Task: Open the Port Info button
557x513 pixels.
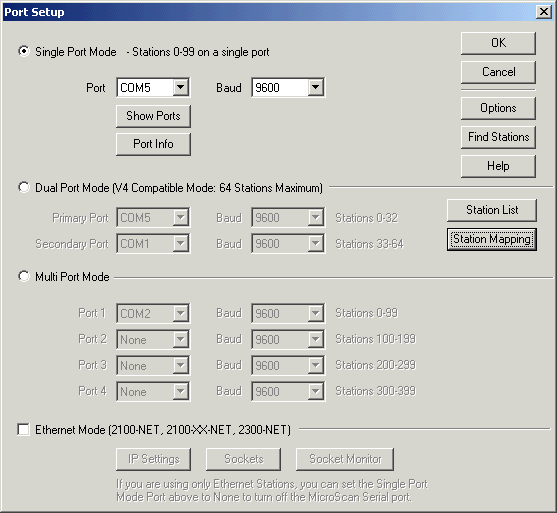Action: (x=153, y=144)
